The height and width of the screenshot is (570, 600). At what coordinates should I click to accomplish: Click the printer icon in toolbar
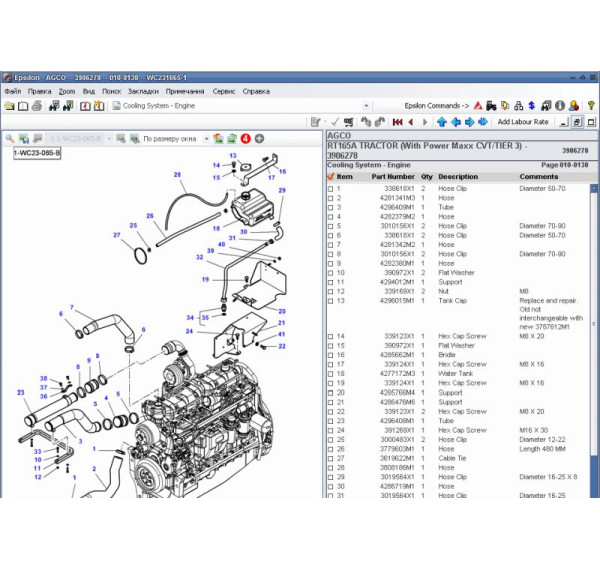tap(37, 105)
